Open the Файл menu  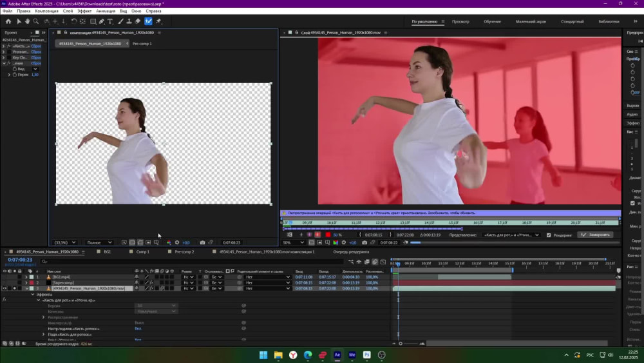pyautogui.click(x=7, y=11)
